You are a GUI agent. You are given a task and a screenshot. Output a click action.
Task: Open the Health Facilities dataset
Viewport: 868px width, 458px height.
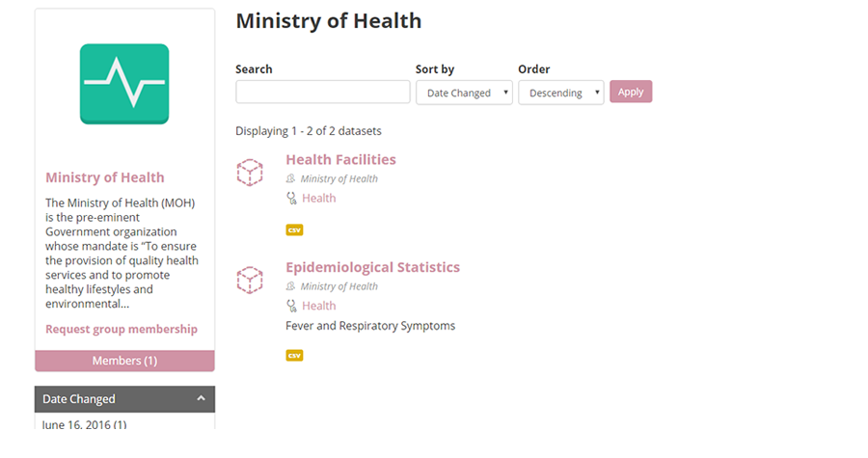[x=341, y=159]
